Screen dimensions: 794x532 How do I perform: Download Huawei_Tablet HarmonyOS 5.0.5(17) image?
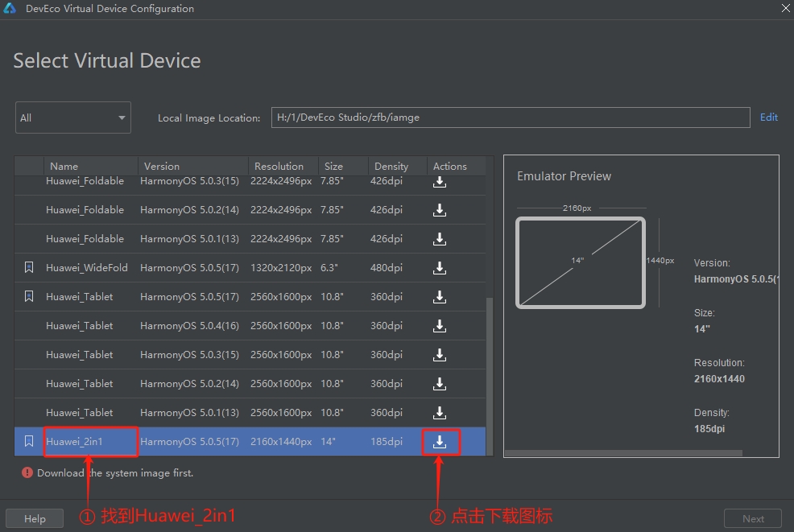440,297
